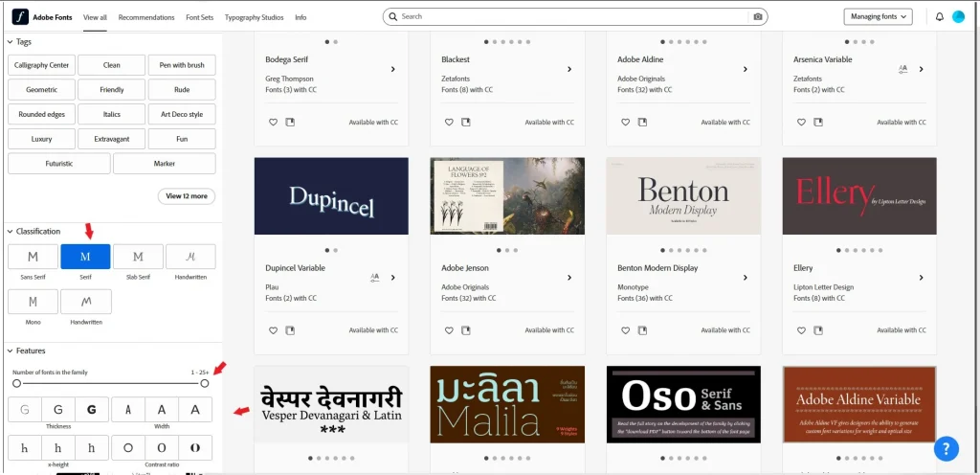980x475 pixels.
Task: Open the Recommendations tab
Action: coord(146,17)
